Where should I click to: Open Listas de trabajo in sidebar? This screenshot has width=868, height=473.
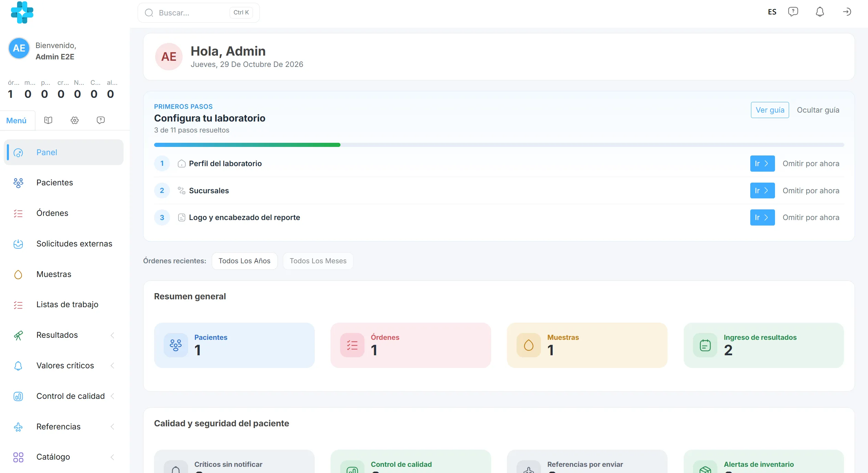pyautogui.click(x=63, y=304)
